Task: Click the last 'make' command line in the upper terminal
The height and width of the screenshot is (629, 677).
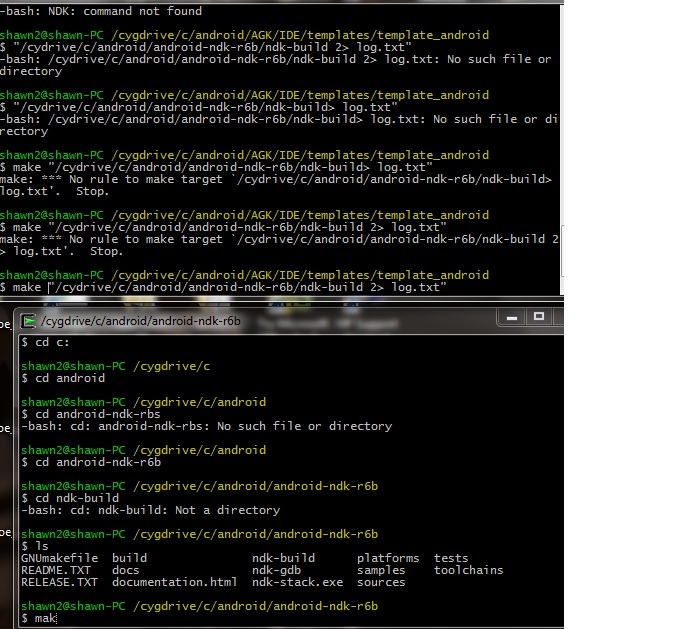Action: 223,288
